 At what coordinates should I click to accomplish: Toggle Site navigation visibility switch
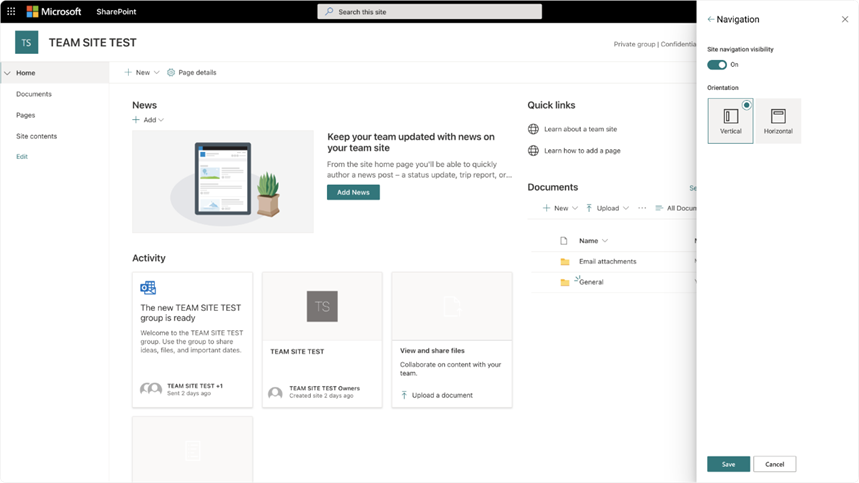point(717,65)
